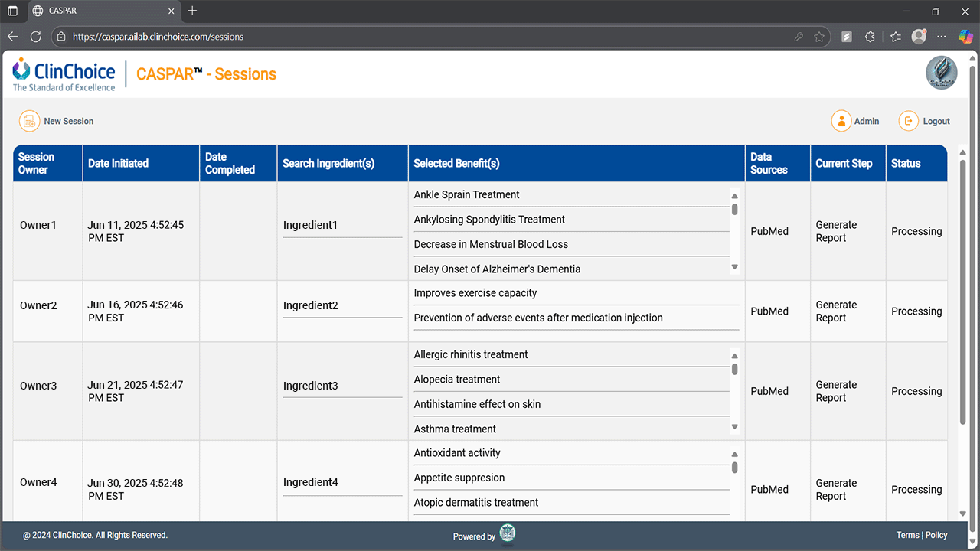Click the browser refresh icon
The width and height of the screenshot is (980, 551).
[x=35, y=37]
